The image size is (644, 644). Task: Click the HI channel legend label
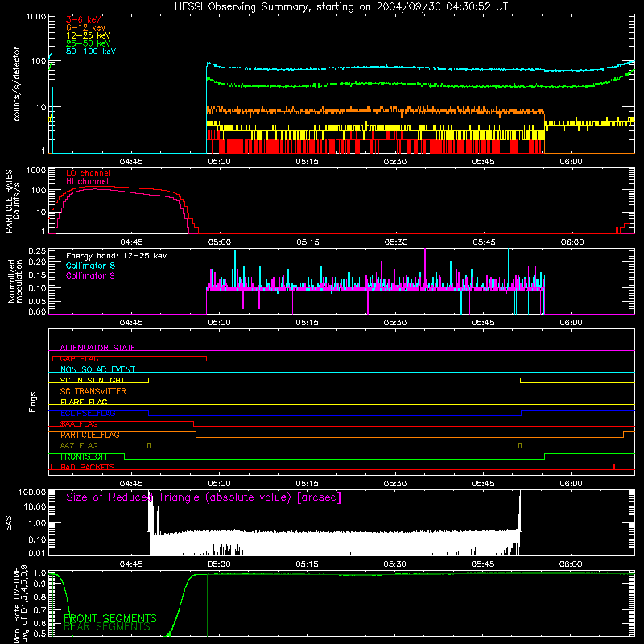pyautogui.click(x=88, y=181)
